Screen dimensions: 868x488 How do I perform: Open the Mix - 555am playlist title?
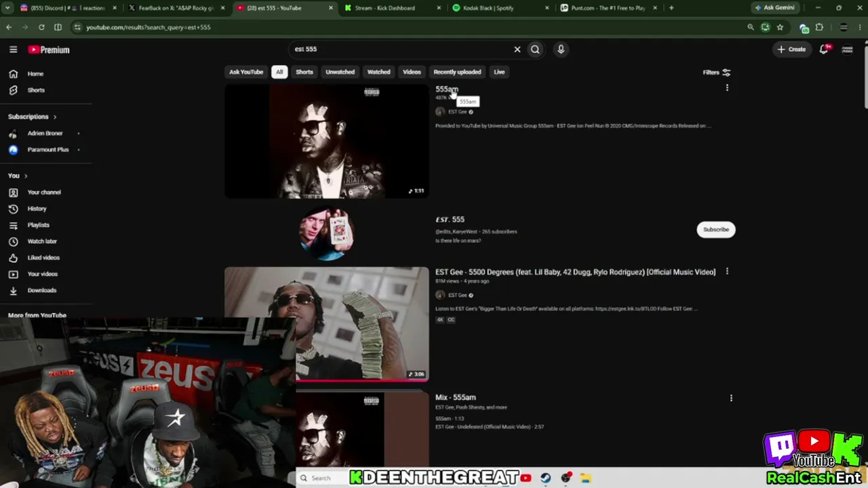[456, 397]
